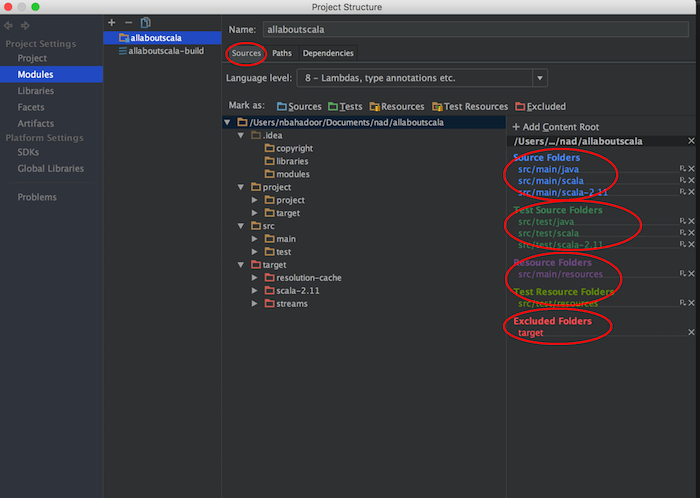
Task: Open Libraries settings
Action: coord(36,91)
